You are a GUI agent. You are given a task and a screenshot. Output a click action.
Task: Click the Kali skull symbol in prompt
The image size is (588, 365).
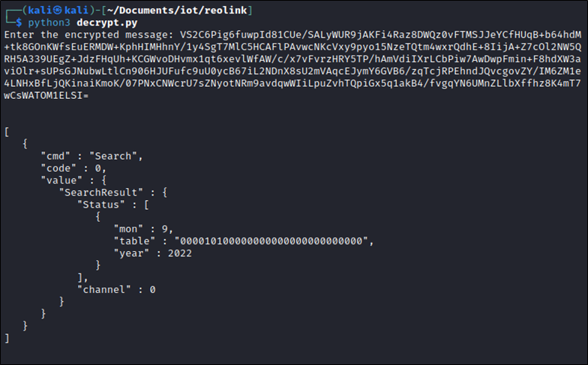pyautogui.click(x=57, y=10)
